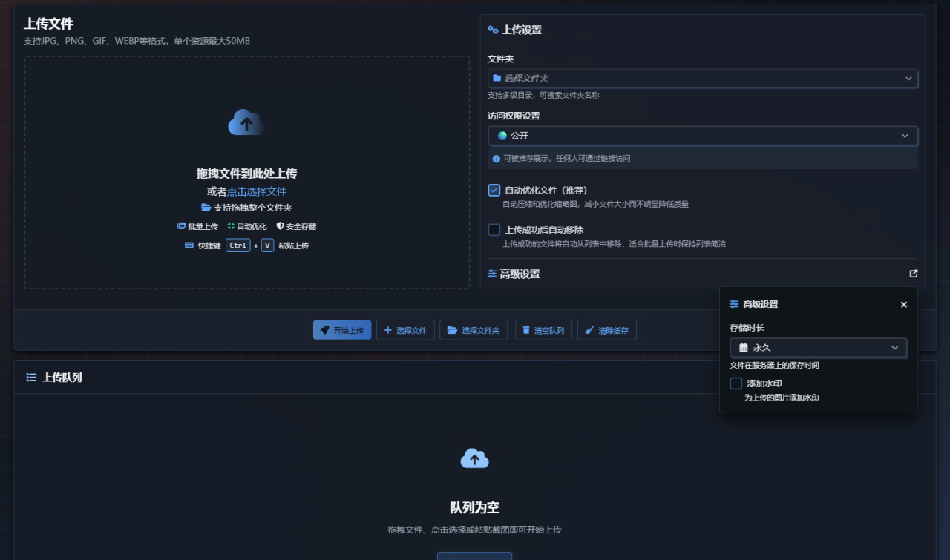Click the gears icon next to 上传设置

pyautogui.click(x=493, y=30)
